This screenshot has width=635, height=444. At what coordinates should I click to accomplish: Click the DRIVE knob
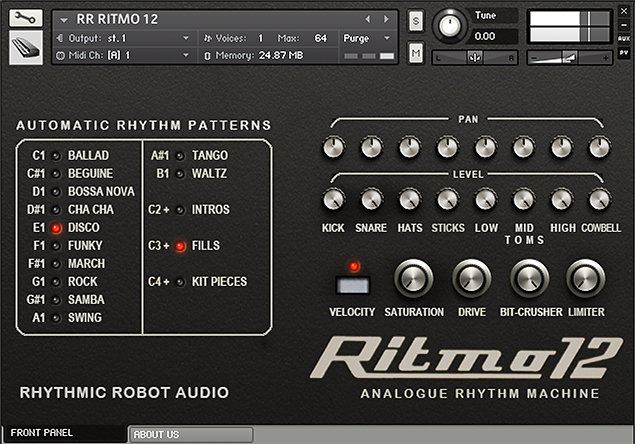click(x=472, y=279)
